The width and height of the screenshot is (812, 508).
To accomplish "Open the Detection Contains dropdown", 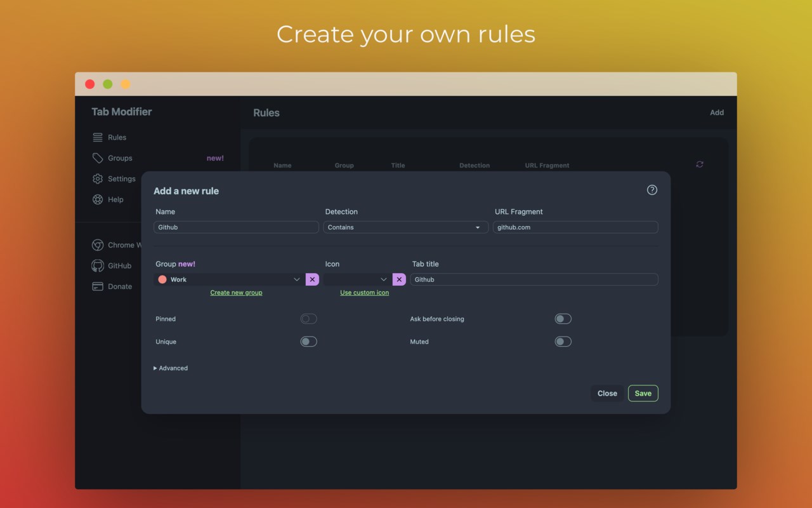I will tap(406, 227).
